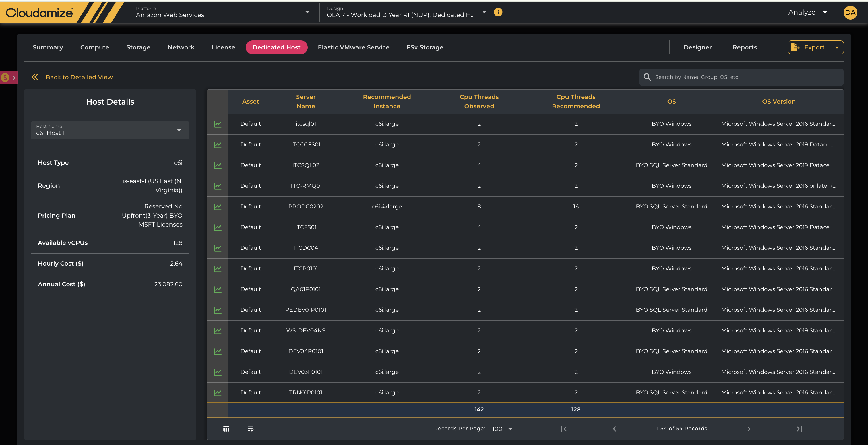Viewport: 868px width, 445px height.
Task: Click the Export button
Action: coord(809,48)
